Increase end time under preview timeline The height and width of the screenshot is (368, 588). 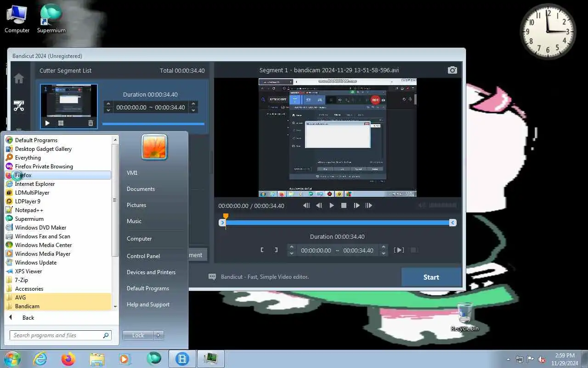[384, 247]
